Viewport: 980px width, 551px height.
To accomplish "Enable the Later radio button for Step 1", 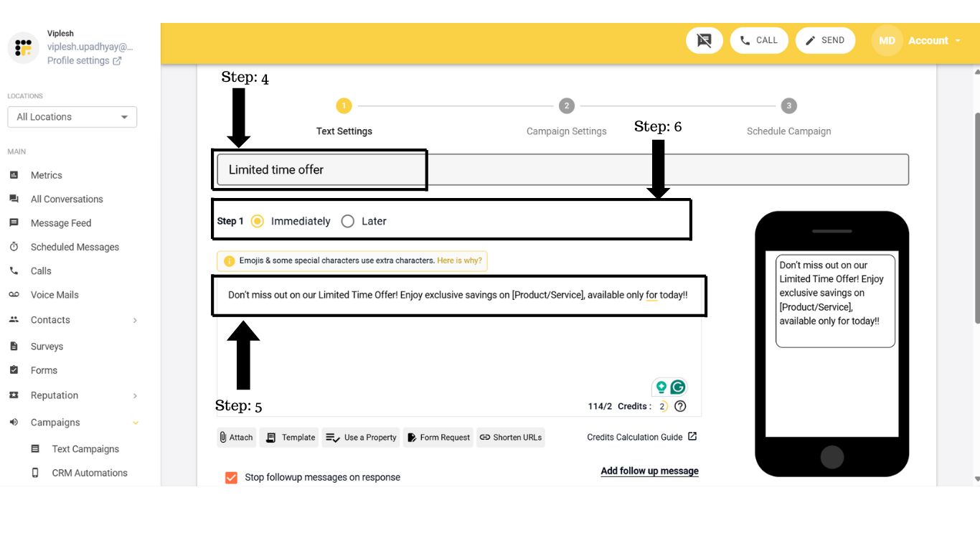I will click(x=348, y=221).
